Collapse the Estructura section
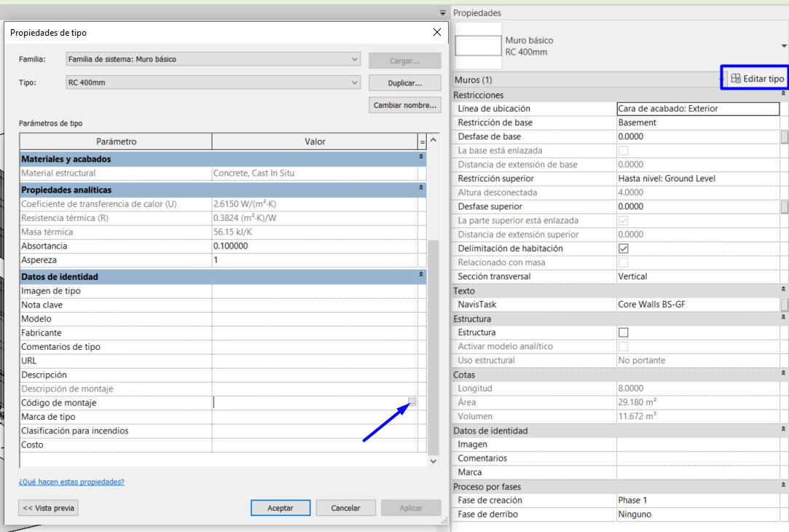 tap(783, 318)
